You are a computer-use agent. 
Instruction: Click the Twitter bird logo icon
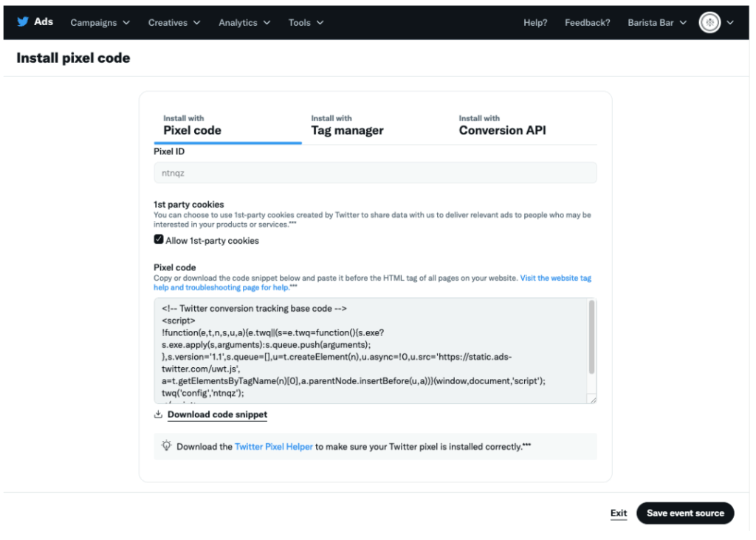click(x=22, y=22)
